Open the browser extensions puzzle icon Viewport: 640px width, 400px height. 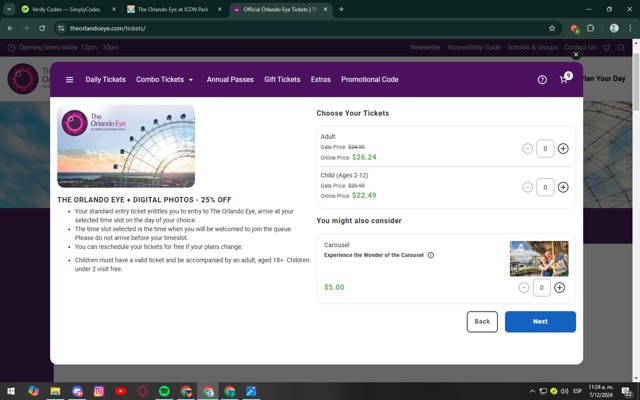(590, 28)
